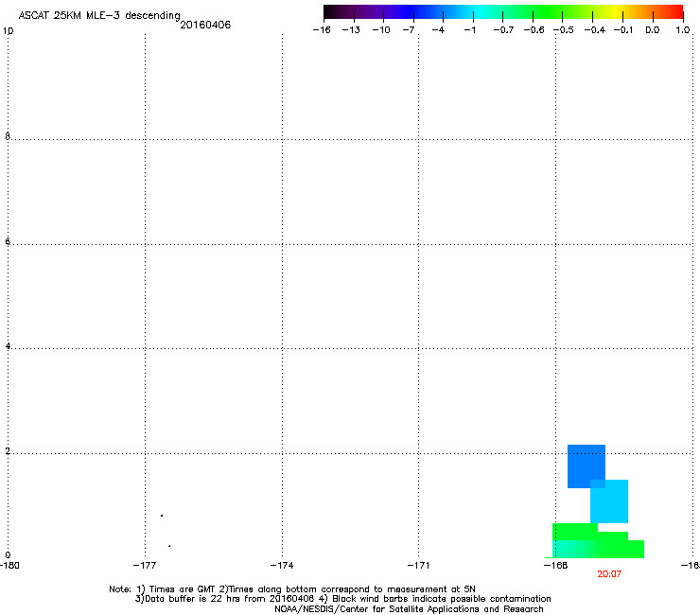Click the colorbar label -4
The image size is (700, 615).
[438, 30]
